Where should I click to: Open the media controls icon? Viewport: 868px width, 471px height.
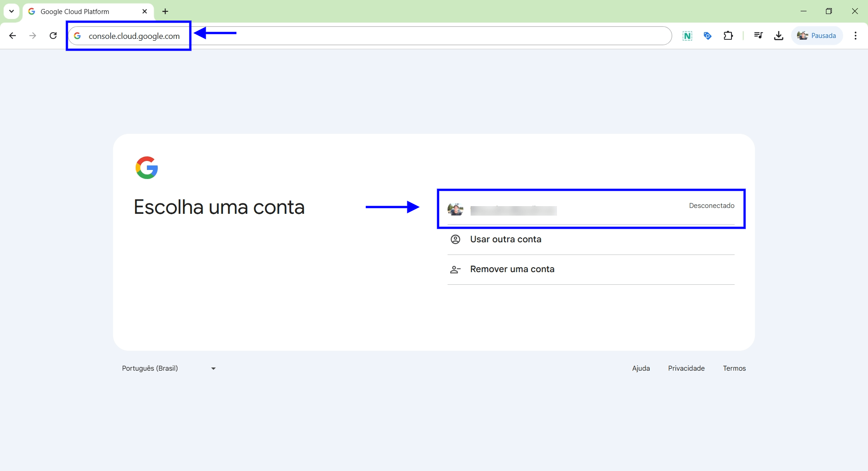point(758,36)
